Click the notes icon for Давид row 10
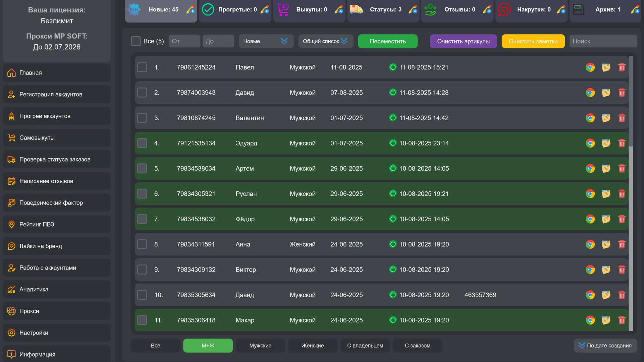Viewport: 644px width, 362px height. click(606, 295)
